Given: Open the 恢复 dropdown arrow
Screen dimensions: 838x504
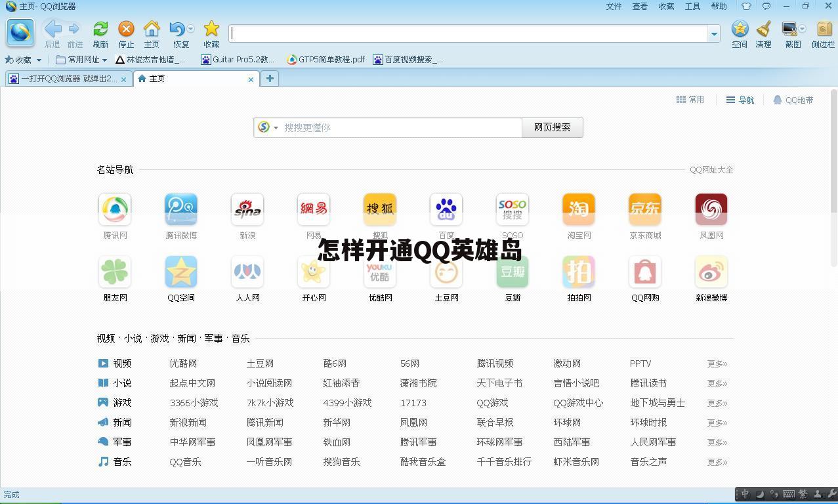Looking at the screenshot, I should pyautogui.click(x=191, y=29).
